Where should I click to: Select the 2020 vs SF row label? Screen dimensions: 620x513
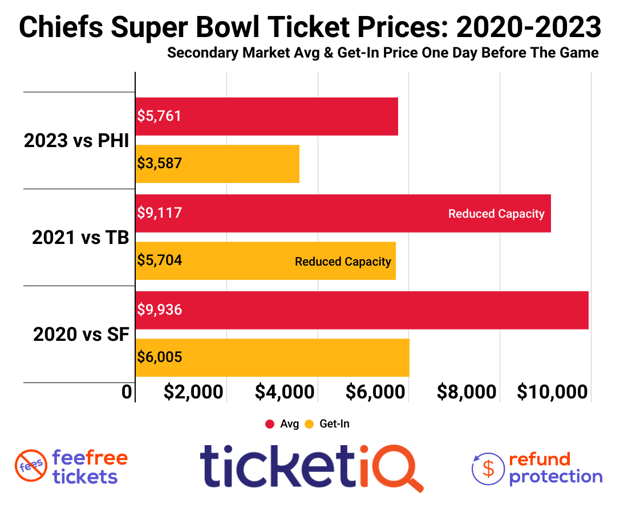click(x=81, y=334)
